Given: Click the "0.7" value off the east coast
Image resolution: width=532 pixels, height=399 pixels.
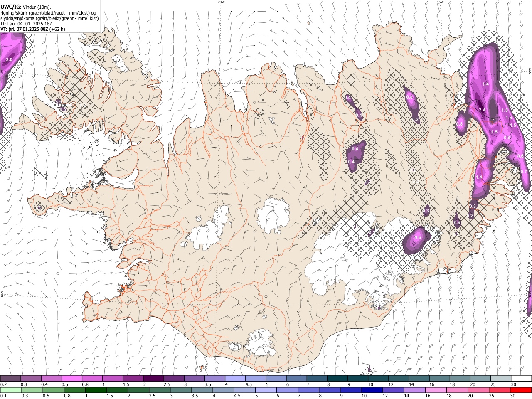Looking at the screenshot, I should click(524, 172).
